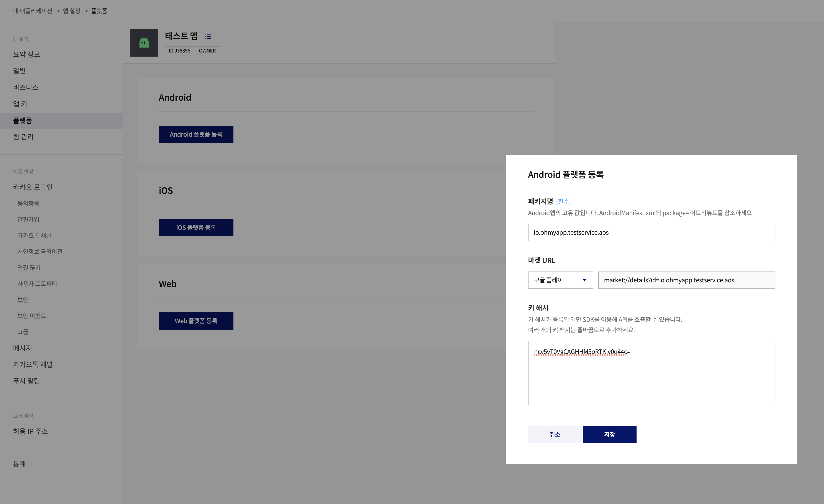Go to 허용 IP 주소 settings
The height and width of the screenshot is (504, 824).
[30, 431]
